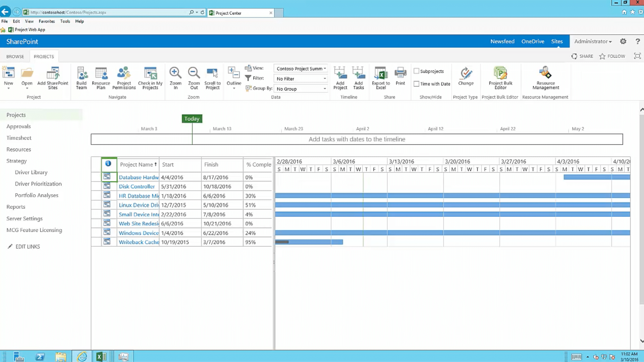Screen dimensions: 644x362
Task: Click the indicator info column header
Action: coord(108,164)
